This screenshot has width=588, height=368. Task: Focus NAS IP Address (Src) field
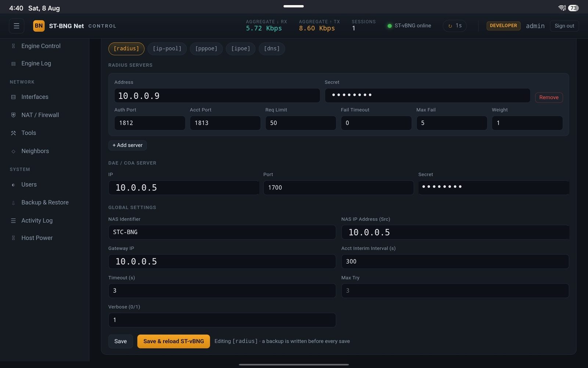(x=455, y=232)
